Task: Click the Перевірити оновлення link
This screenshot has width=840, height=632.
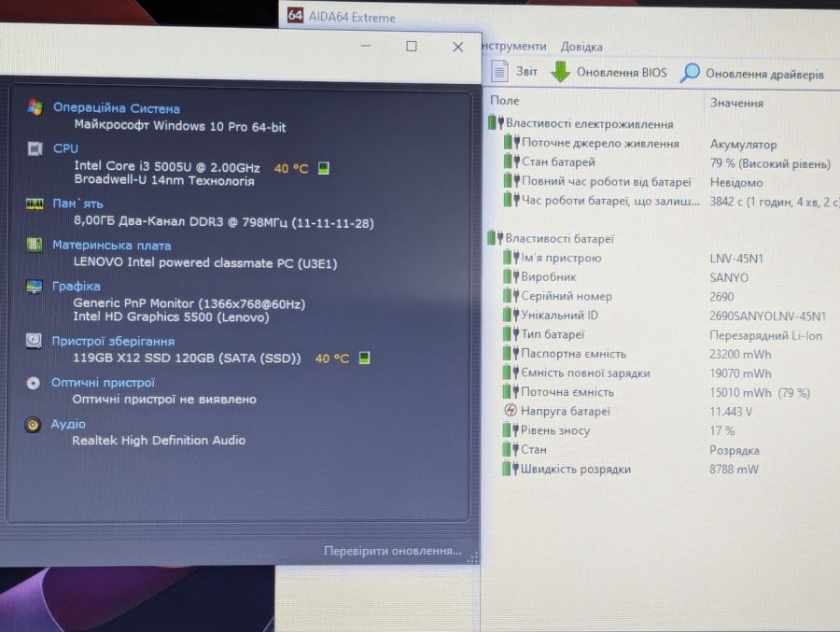Action: (393, 551)
